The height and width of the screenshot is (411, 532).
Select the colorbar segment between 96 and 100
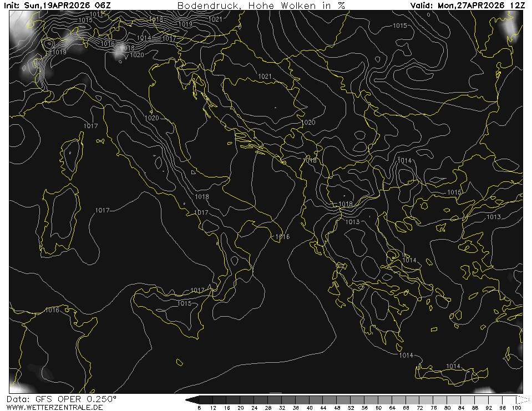[510, 400]
